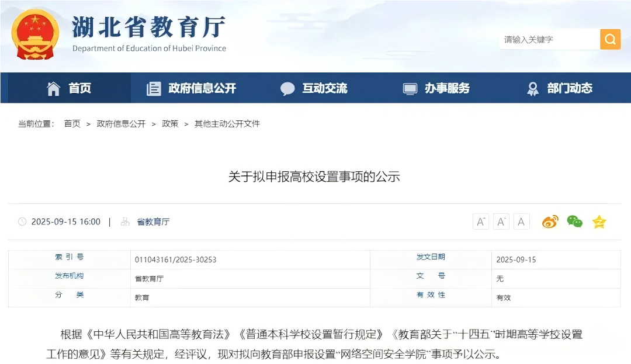Click the Hubei national emblem logo
Viewport: 631px width, 364px height.
click(x=35, y=34)
